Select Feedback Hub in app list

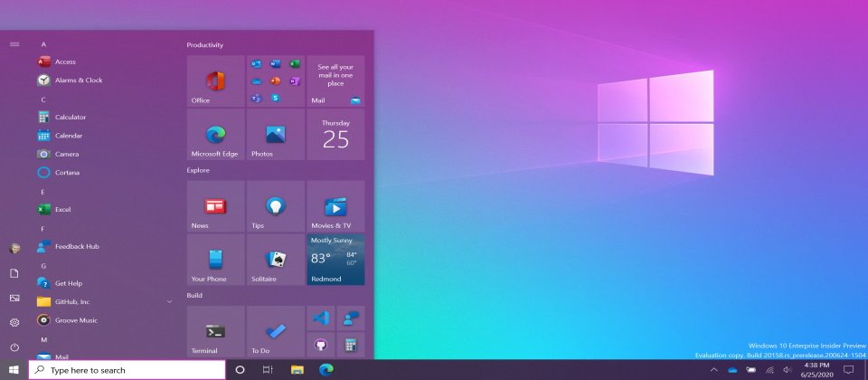(x=77, y=246)
